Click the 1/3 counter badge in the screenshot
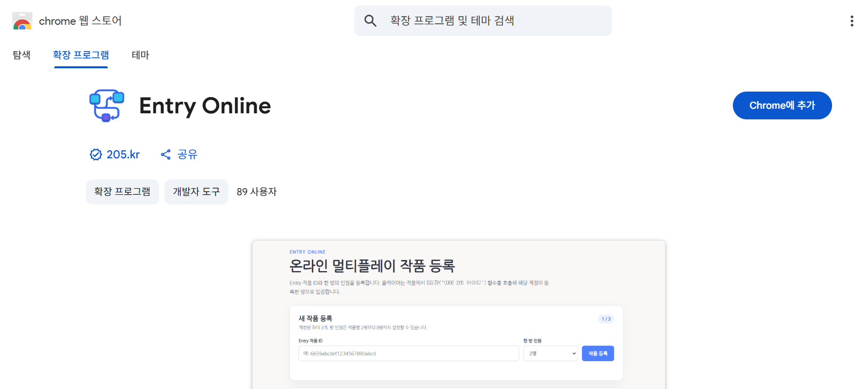Screen dimensions: 868x389 coord(606,319)
